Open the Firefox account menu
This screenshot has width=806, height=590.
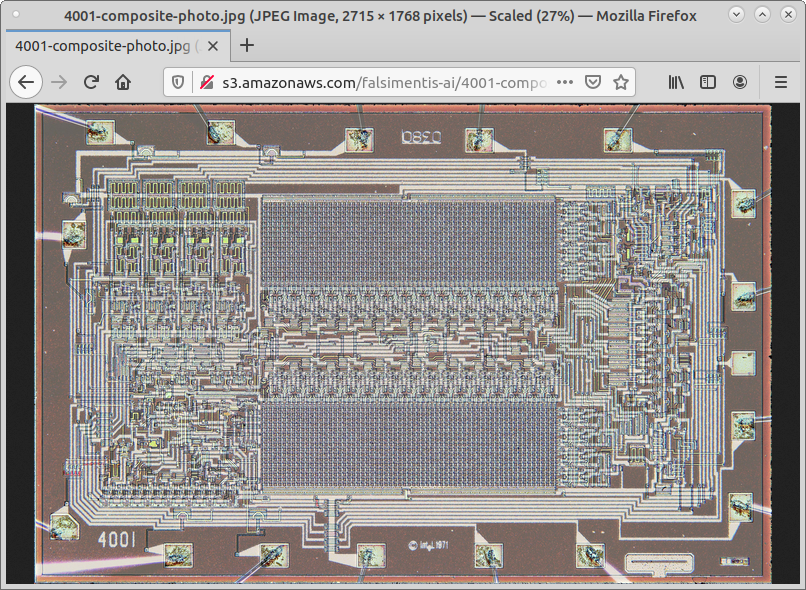(x=740, y=82)
